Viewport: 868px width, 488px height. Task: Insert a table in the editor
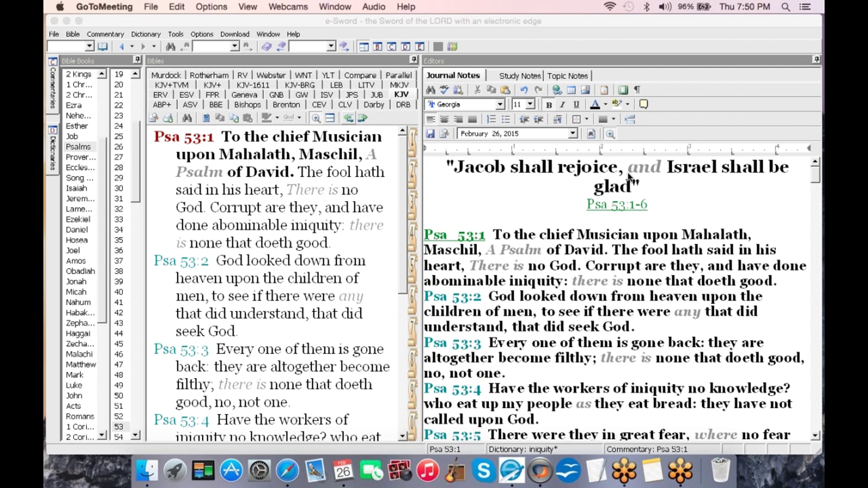571,90
